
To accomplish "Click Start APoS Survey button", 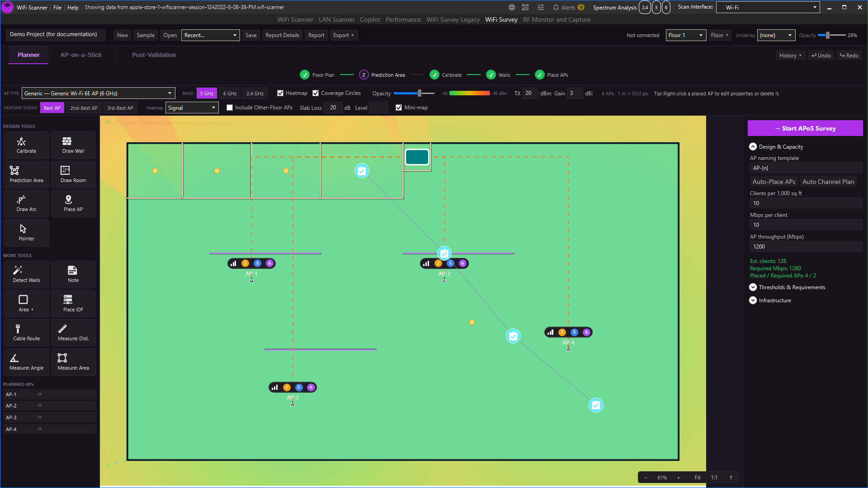I will pos(805,128).
